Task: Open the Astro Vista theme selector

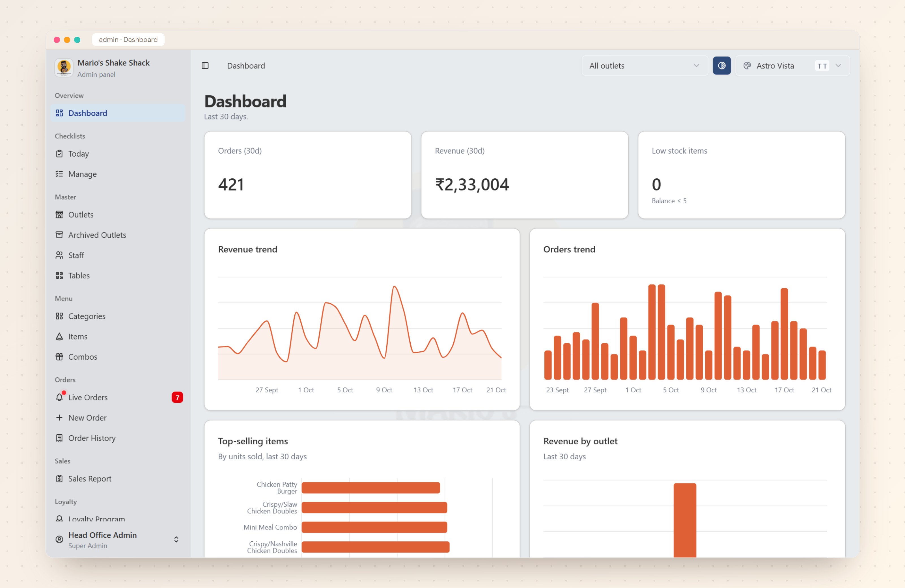Action: coord(792,66)
